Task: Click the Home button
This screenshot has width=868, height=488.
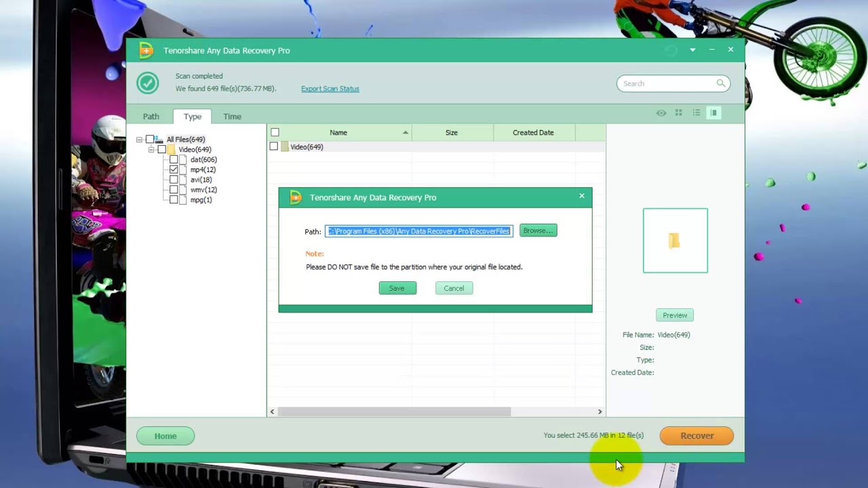Action: pyautogui.click(x=165, y=436)
